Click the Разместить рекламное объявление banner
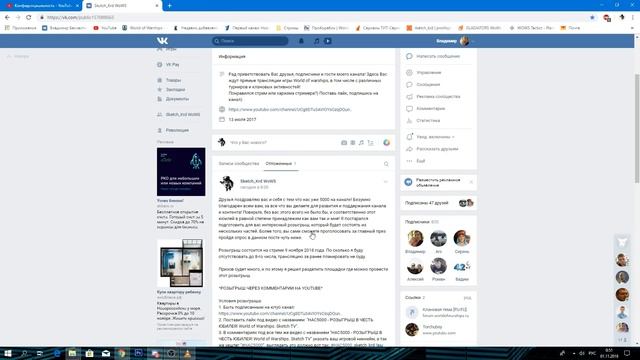The image size is (640, 360). [x=438, y=182]
